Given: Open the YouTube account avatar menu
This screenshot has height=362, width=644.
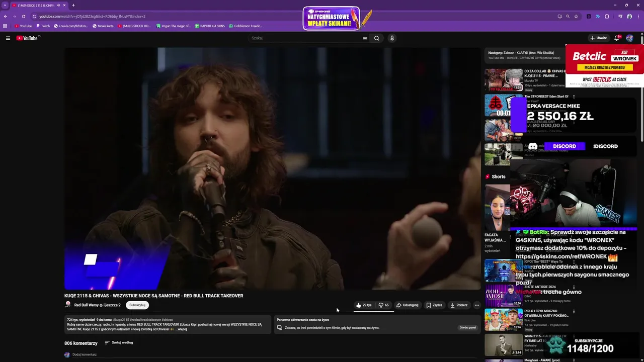Looking at the screenshot, I should 630,38.
